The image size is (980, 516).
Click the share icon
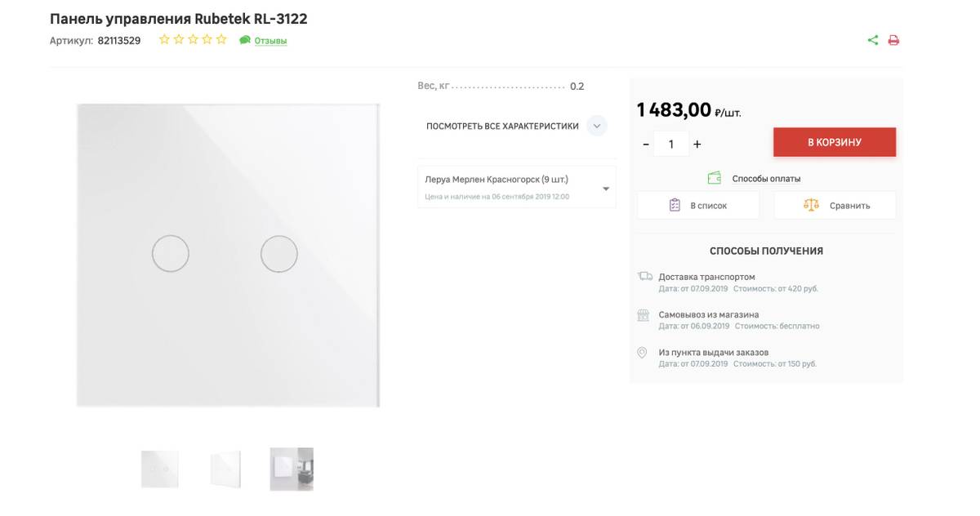873,40
